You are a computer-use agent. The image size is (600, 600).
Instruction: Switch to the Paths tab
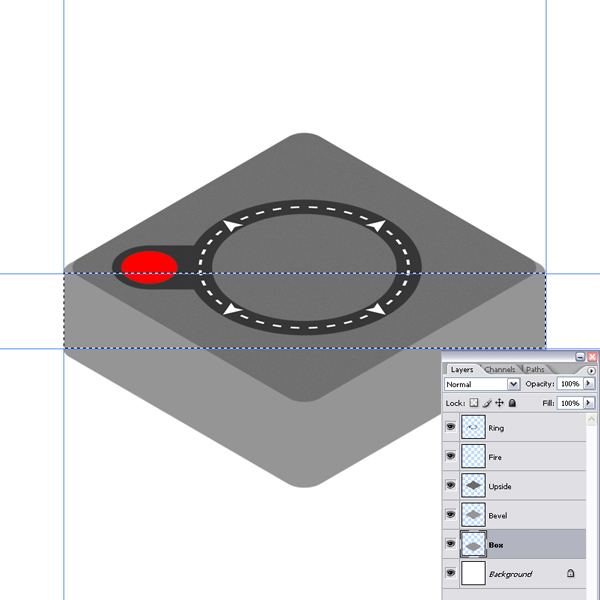[536, 370]
